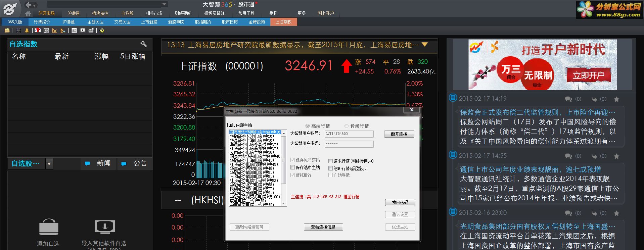644x250 pixels.
Task: Click the 更改网络运营商 button
Action: 249,227
